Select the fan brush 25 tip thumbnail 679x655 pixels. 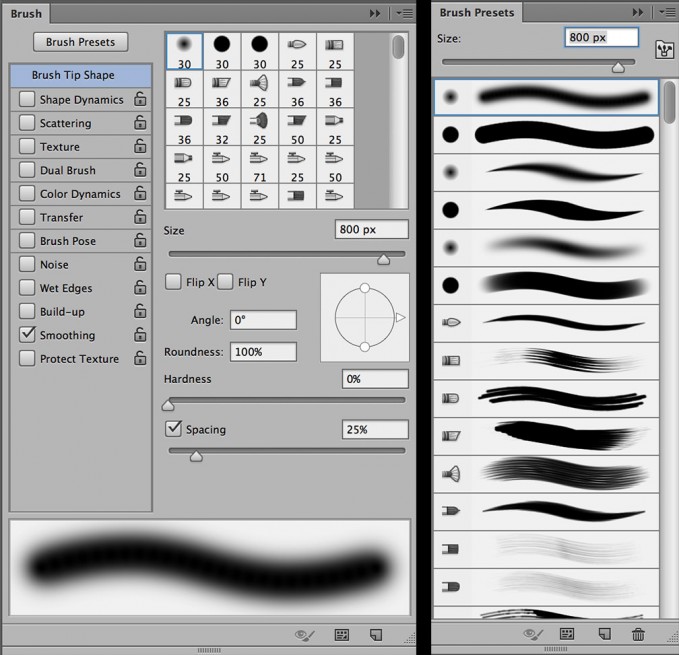point(260,89)
